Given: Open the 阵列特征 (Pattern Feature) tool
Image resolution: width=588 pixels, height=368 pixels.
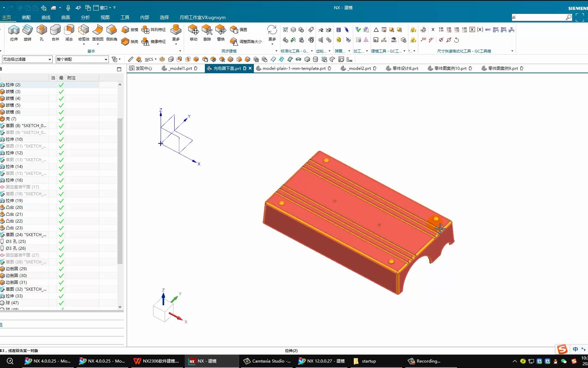Looking at the screenshot, I should (x=153, y=30).
